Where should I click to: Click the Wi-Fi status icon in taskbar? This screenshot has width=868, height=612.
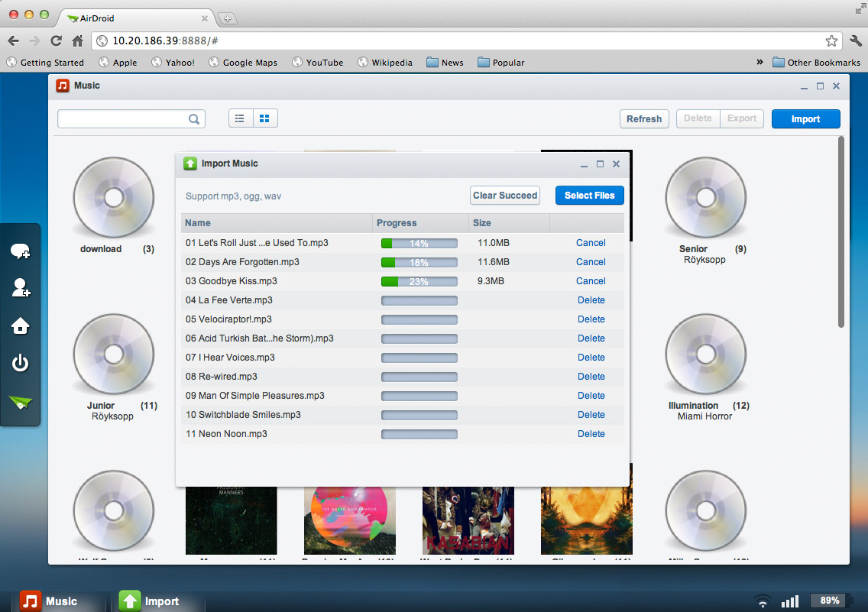[x=762, y=601]
